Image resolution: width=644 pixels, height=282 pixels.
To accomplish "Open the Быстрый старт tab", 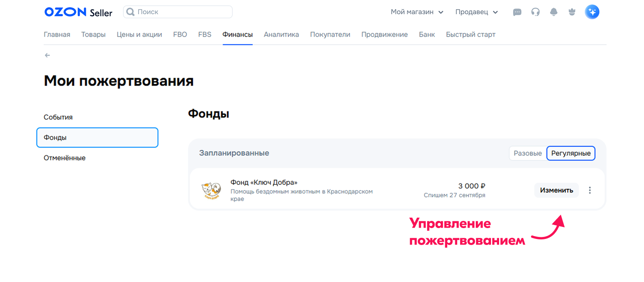I will click(471, 35).
